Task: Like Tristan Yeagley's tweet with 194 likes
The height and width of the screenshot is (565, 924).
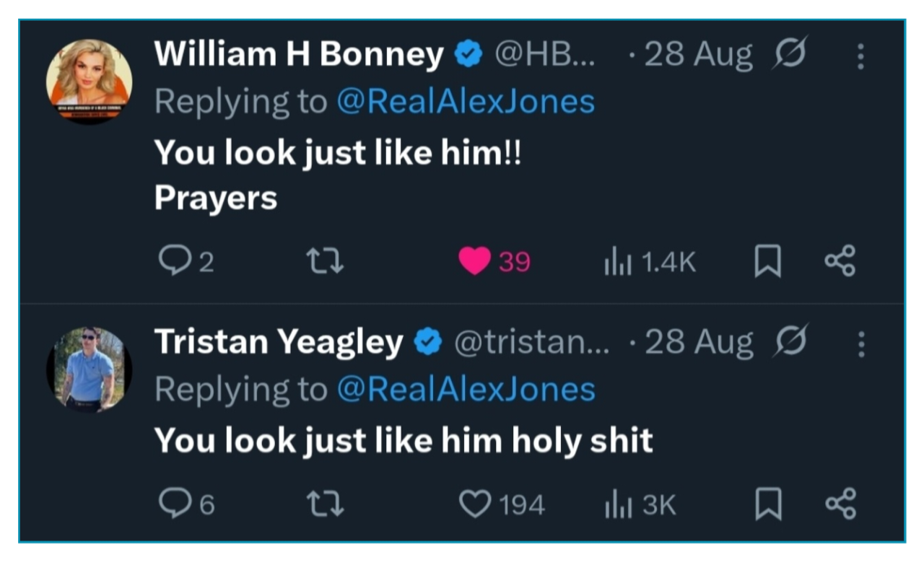Action: [x=474, y=504]
